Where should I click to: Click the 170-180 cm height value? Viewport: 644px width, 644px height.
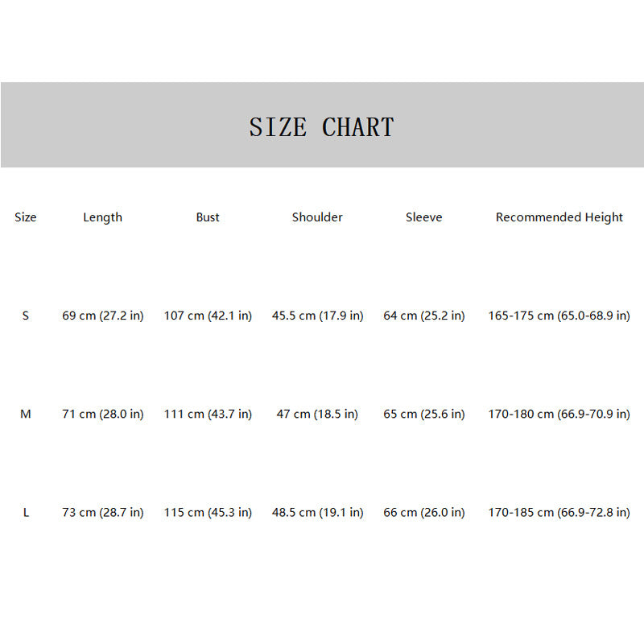pos(559,414)
